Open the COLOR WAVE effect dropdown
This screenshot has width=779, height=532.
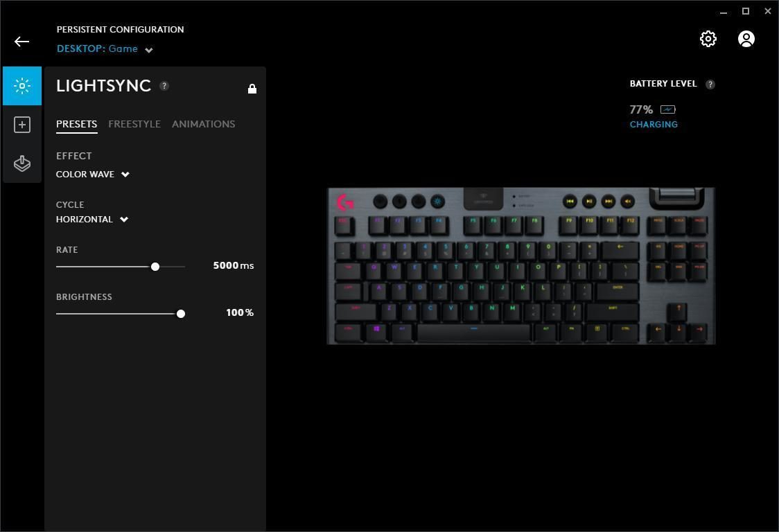(x=92, y=175)
